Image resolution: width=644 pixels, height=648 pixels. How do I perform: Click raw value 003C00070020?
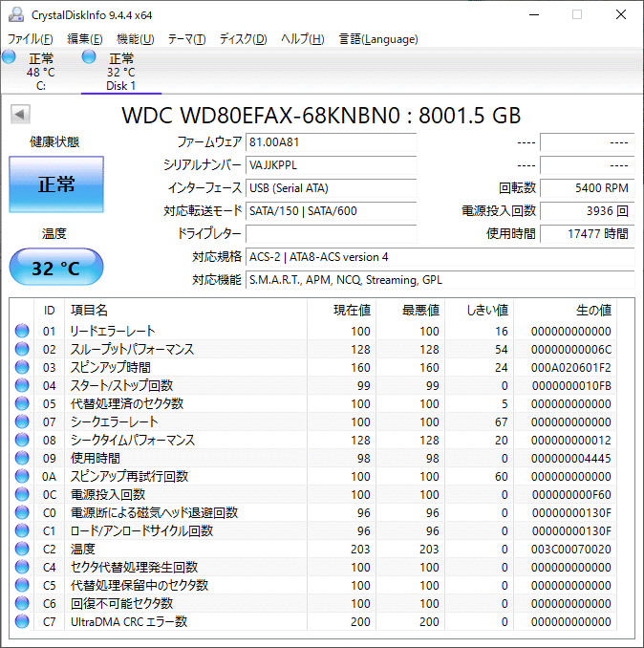[x=570, y=550]
